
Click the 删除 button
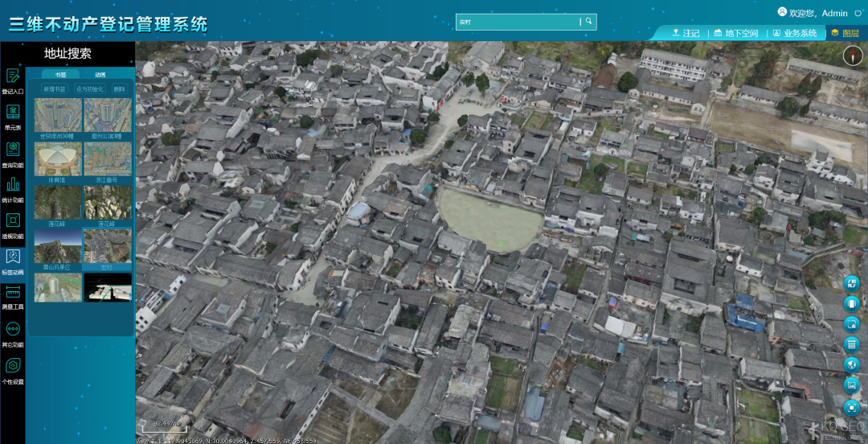(119, 88)
